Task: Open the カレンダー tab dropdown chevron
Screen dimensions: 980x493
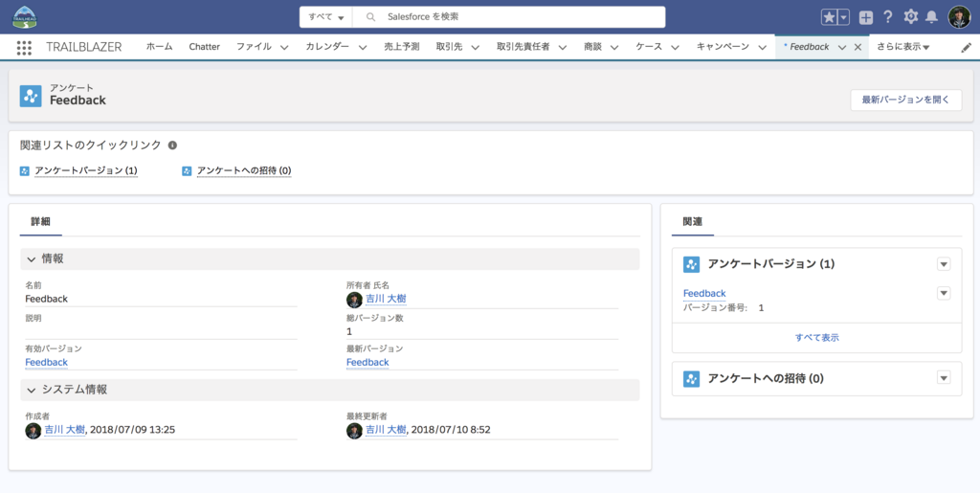Action: (363, 48)
